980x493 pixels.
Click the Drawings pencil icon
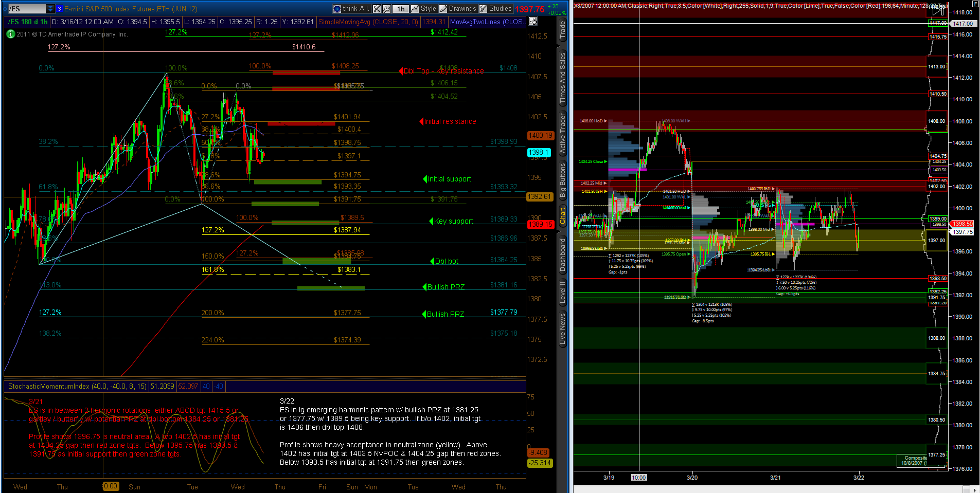(443, 9)
